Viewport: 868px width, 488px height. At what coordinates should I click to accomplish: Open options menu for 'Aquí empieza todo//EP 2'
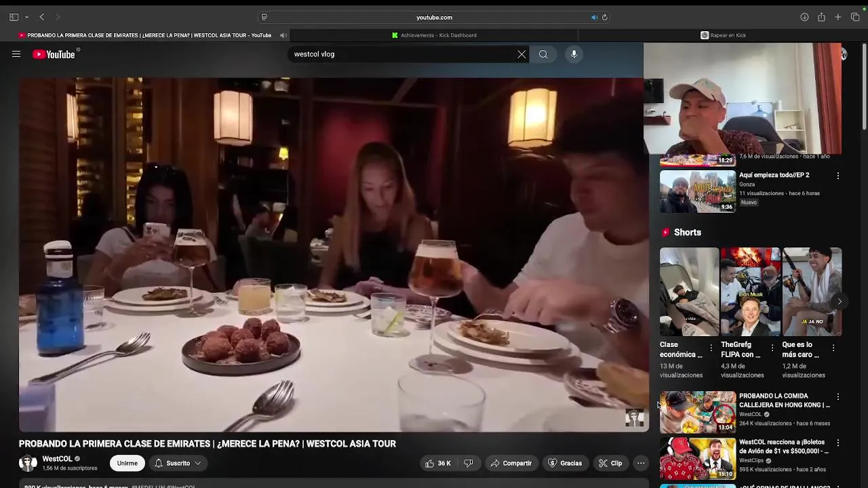click(x=838, y=176)
